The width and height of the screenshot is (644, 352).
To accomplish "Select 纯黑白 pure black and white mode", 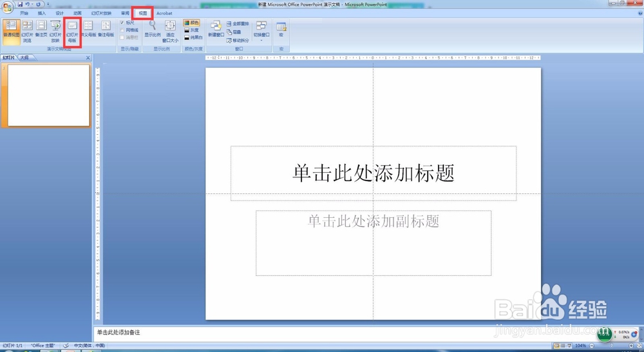I will [193, 37].
